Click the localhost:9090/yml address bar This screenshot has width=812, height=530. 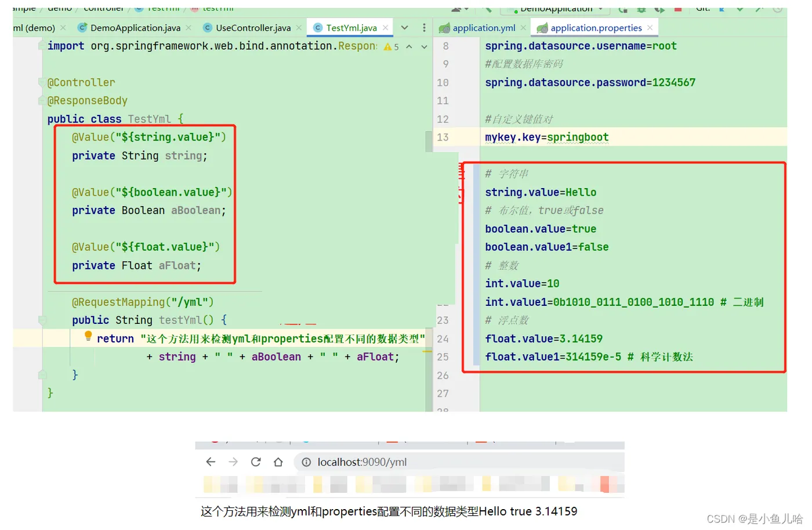[x=458, y=462]
